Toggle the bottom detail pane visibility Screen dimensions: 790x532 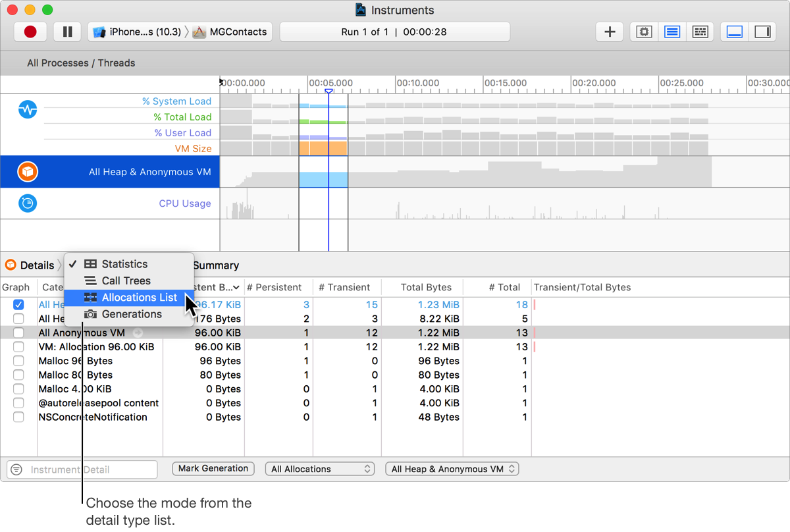(x=735, y=32)
